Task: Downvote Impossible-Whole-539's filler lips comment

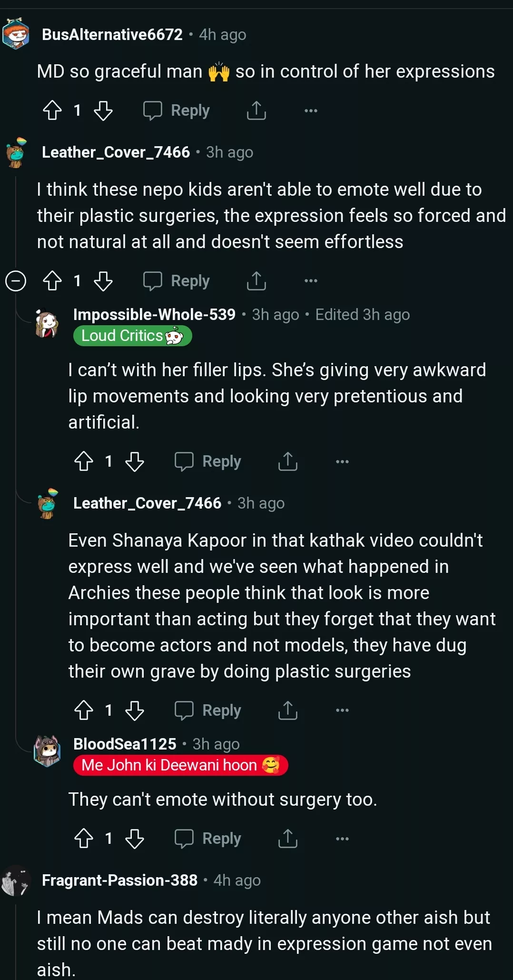Action: (x=134, y=461)
